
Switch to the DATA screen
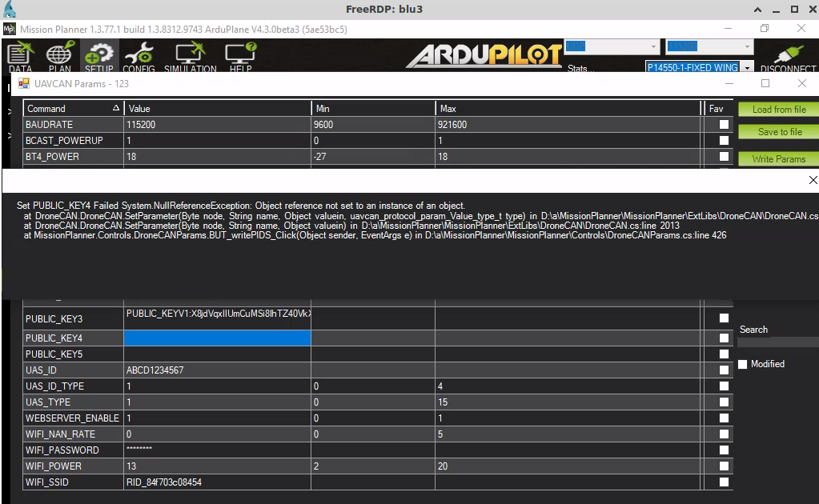pyautogui.click(x=20, y=54)
